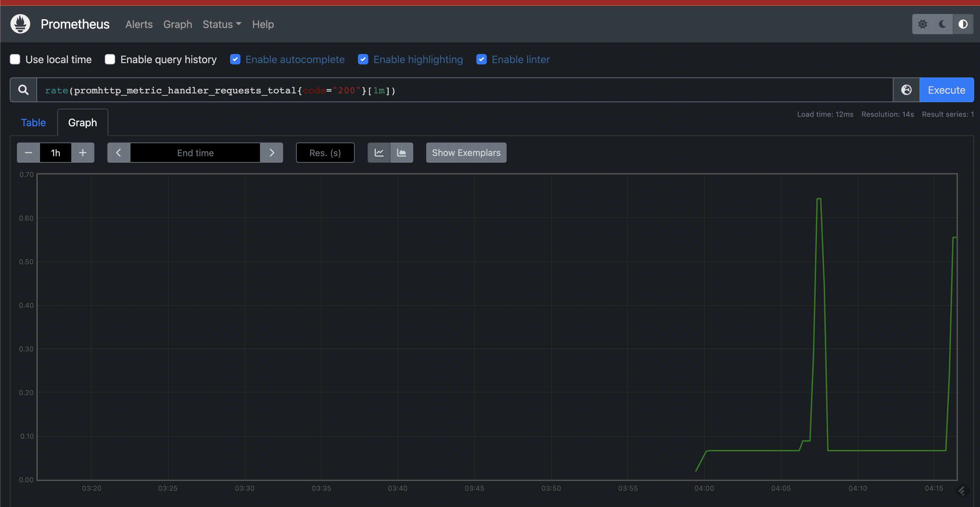Click the Prometheus flame logo
The height and width of the screenshot is (507, 980).
coord(20,24)
